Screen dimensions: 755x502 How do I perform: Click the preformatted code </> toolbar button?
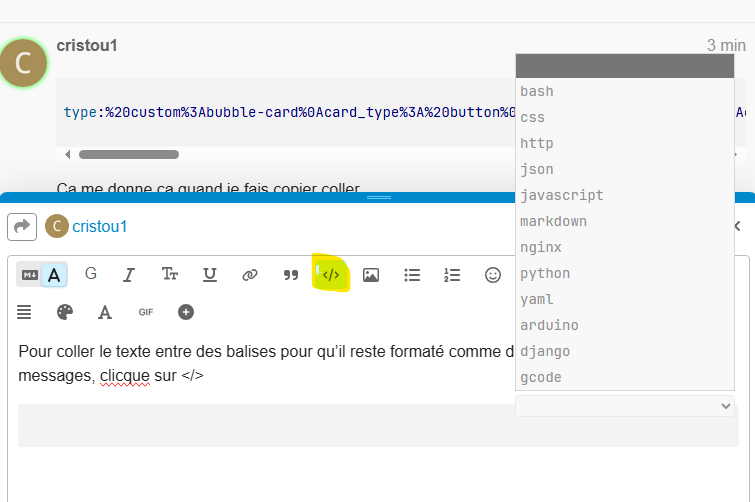tap(331, 274)
